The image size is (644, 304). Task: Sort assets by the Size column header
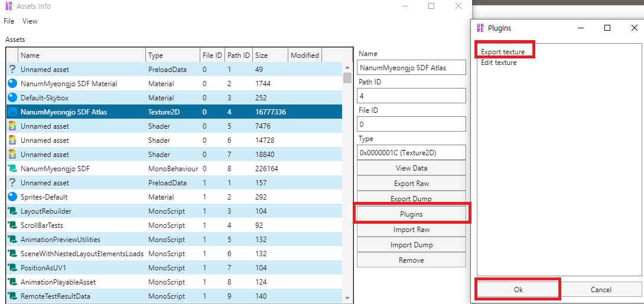point(270,55)
